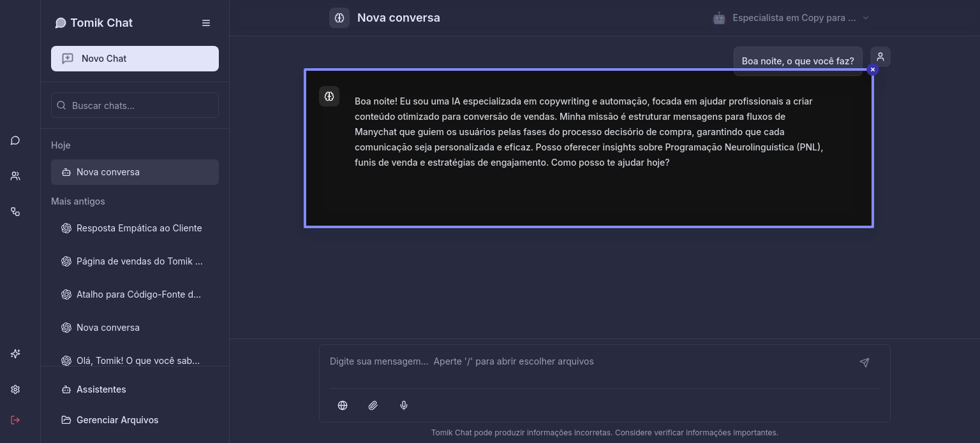Click the globe web search icon
Image resolution: width=980 pixels, height=443 pixels.
[343, 405]
